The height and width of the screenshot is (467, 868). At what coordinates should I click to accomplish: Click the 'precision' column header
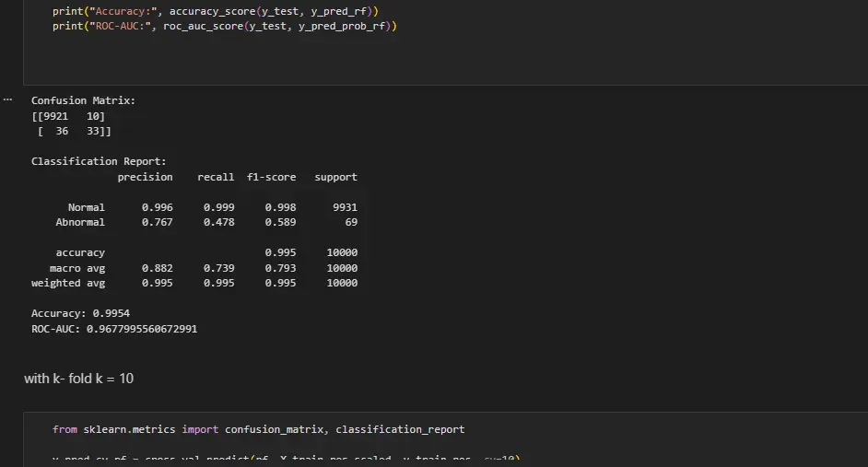click(x=145, y=177)
